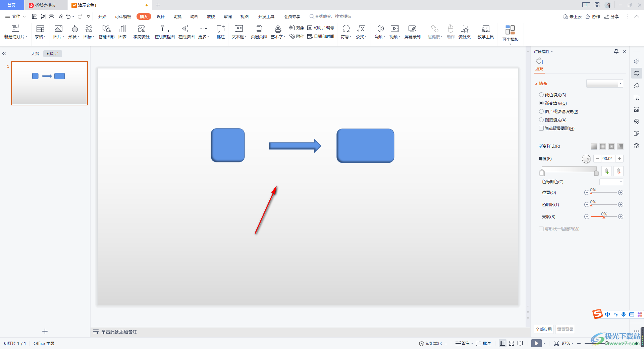Open the File menu

coord(15,16)
